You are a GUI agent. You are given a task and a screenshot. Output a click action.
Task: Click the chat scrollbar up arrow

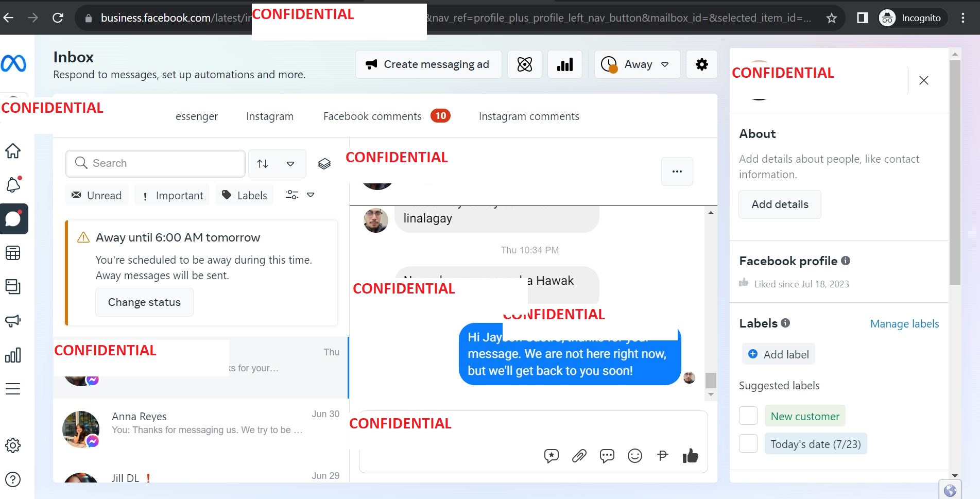[711, 213]
